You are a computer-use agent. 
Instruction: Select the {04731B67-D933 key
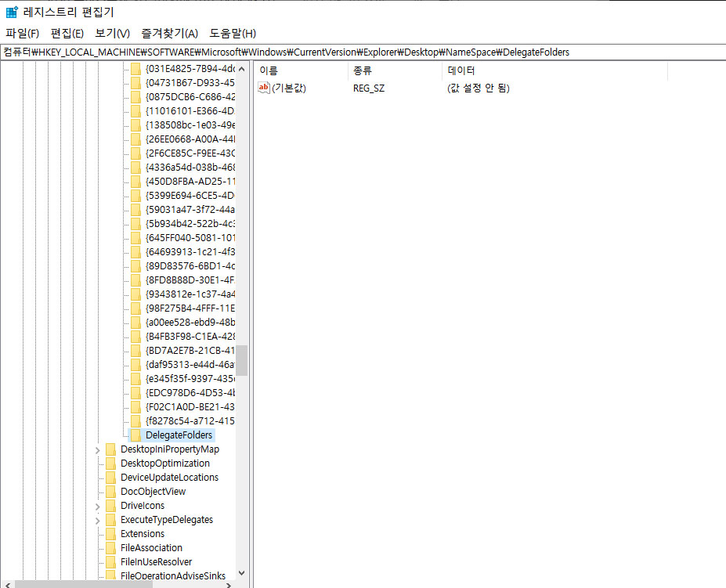pos(190,83)
